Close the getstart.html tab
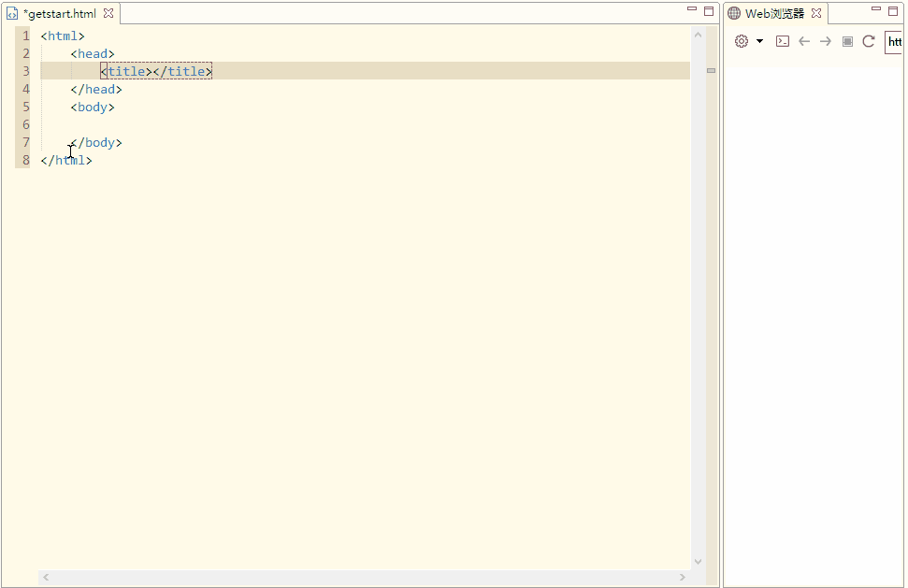Viewport: 908px width, 588px height. [x=108, y=13]
